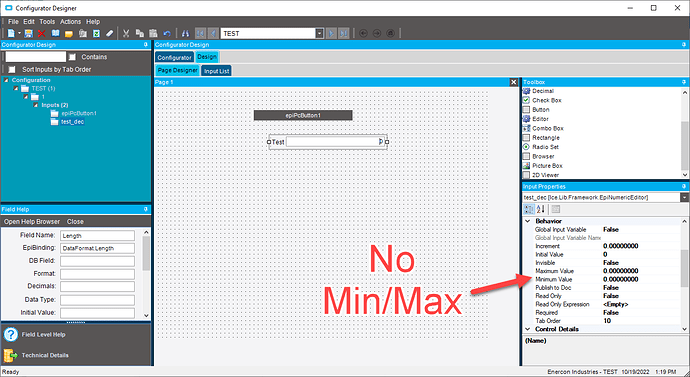Click the Cut scissors icon in the toolbar

tap(126, 33)
